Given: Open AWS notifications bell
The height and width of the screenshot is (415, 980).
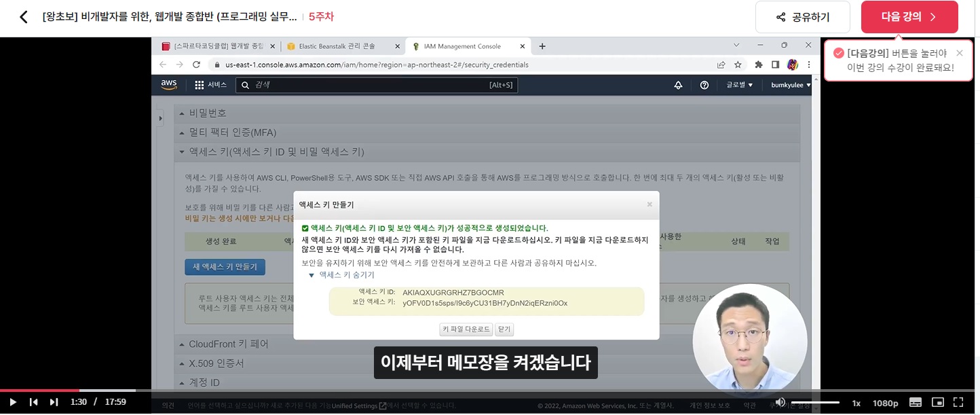Looking at the screenshot, I should (x=678, y=85).
